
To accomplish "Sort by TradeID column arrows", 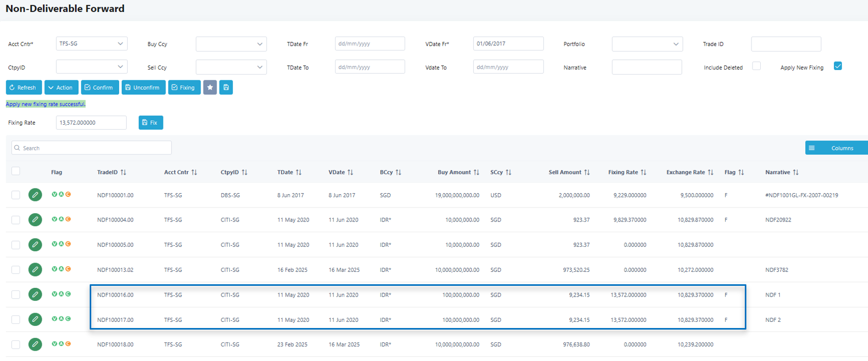I will (x=123, y=173).
